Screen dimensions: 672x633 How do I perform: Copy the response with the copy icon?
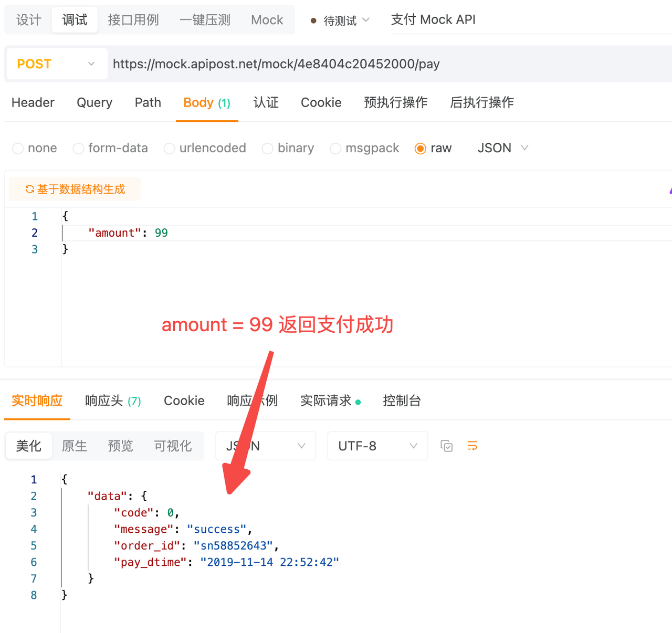[446, 446]
